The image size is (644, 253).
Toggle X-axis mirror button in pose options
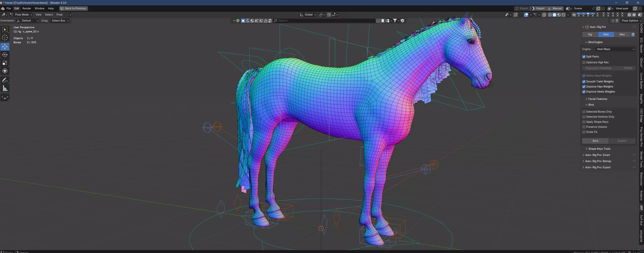coord(617,21)
